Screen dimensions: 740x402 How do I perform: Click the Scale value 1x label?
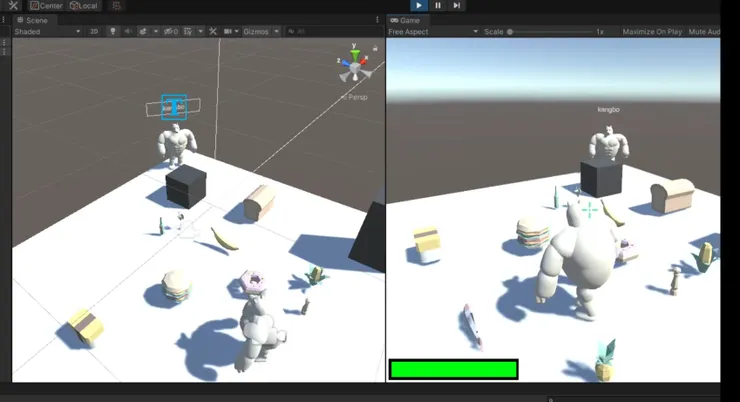tap(600, 32)
